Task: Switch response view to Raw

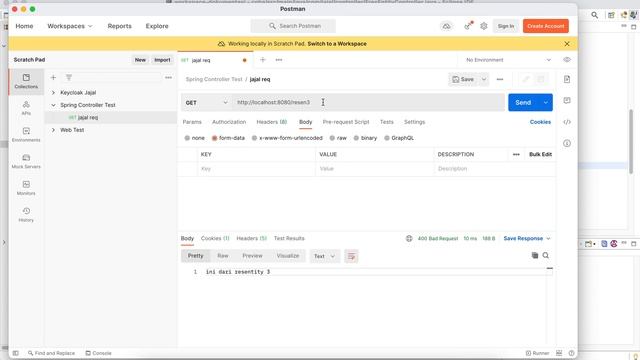Action: 222,256
